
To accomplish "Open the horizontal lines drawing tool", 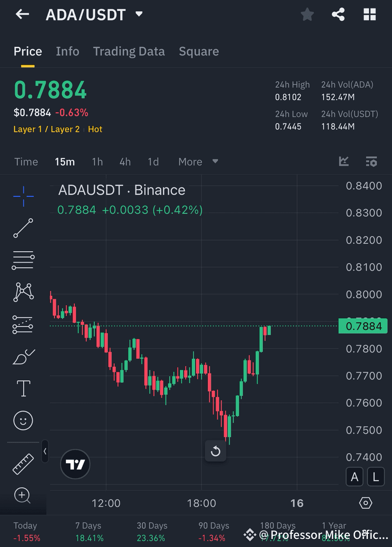I will pyautogui.click(x=23, y=260).
